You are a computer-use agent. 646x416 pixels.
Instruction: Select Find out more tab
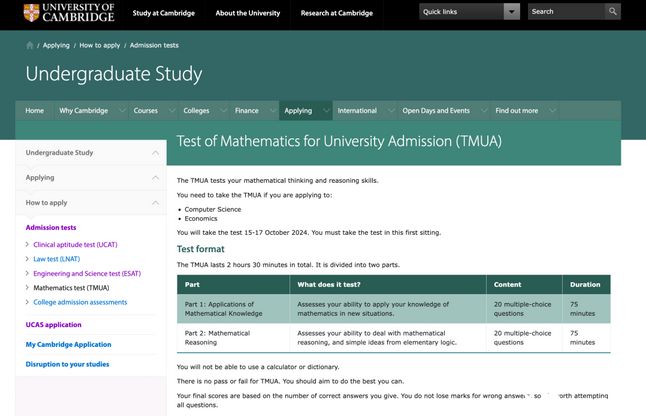pyautogui.click(x=517, y=110)
